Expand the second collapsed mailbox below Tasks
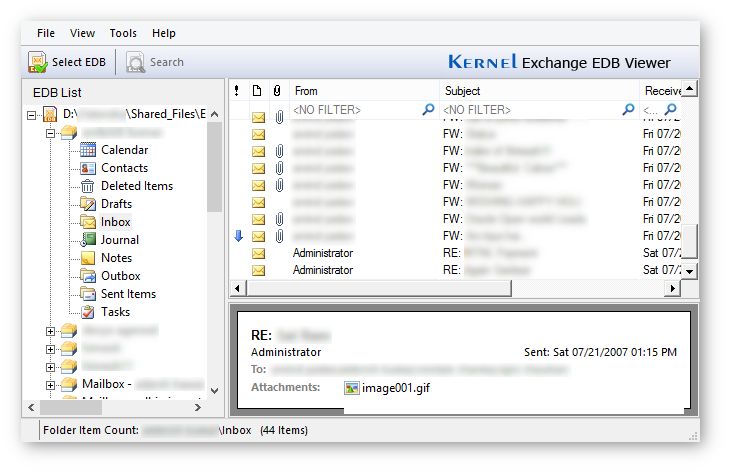 (51, 349)
